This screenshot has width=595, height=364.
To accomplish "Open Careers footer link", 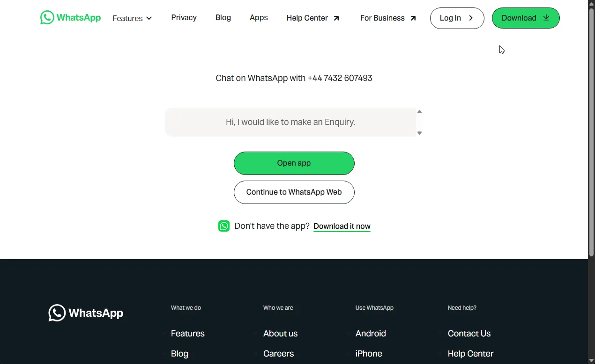I will tap(278, 354).
